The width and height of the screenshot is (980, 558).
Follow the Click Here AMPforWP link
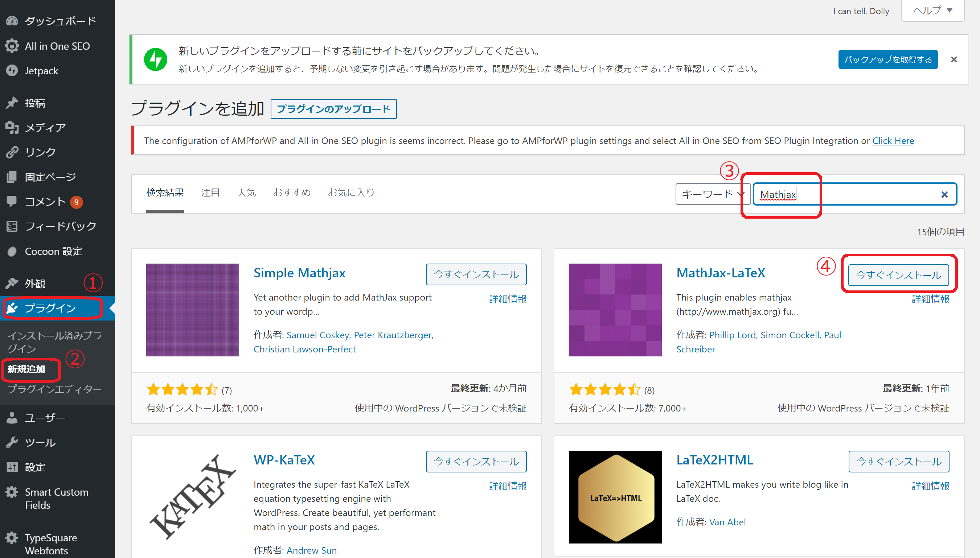pyautogui.click(x=893, y=141)
